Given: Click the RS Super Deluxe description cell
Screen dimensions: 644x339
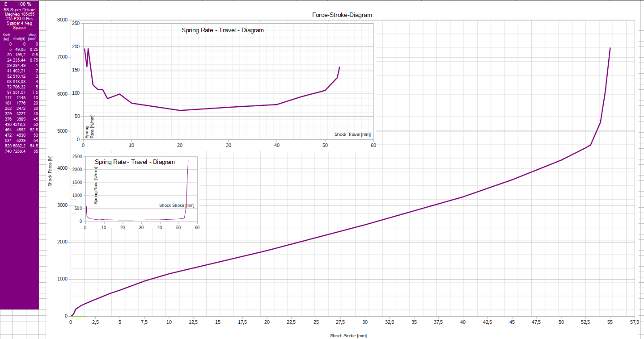Looking at the screenshot, I should coord(19,9).
